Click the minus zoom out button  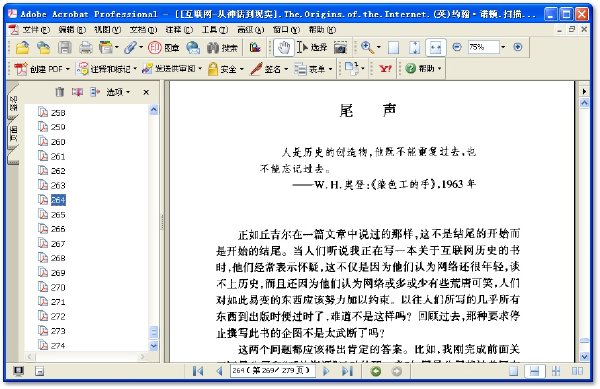pyautogui.click(x=457, y=47)
